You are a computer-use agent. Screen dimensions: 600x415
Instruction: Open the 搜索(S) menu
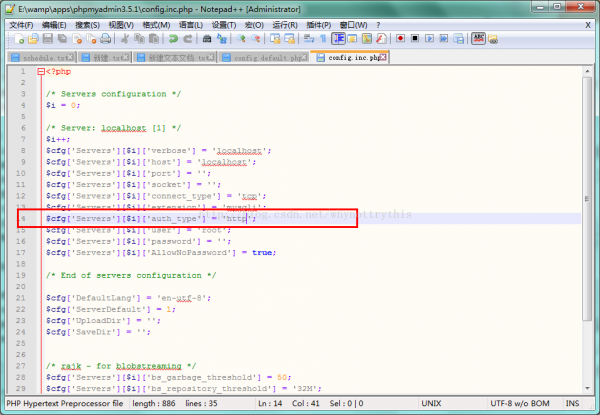[x=87, y=25]
